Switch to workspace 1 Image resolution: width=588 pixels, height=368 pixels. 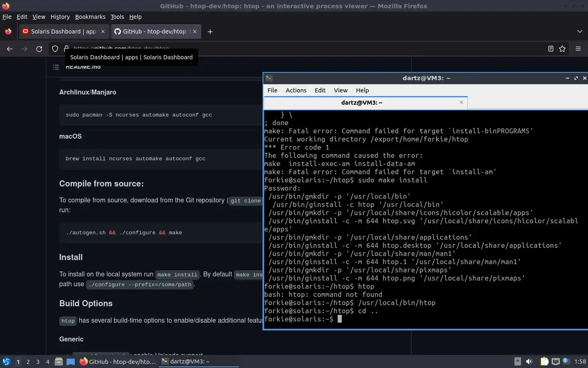(18, 361)
